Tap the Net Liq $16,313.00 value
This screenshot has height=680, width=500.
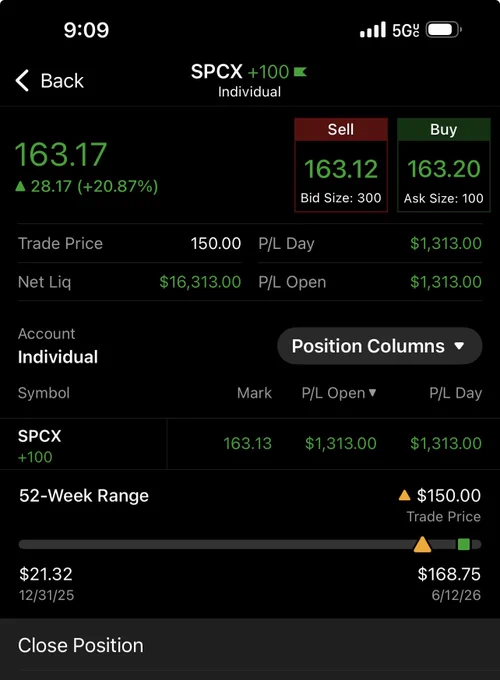tap(200, 282)
